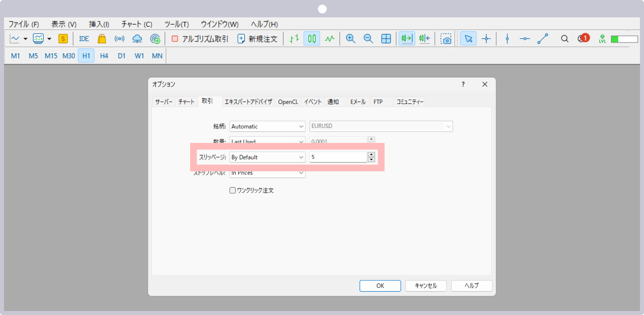The width and height of the screenshot is (644, 315).
Task: Switch to the イベント tab
Action: pos(313,102)
